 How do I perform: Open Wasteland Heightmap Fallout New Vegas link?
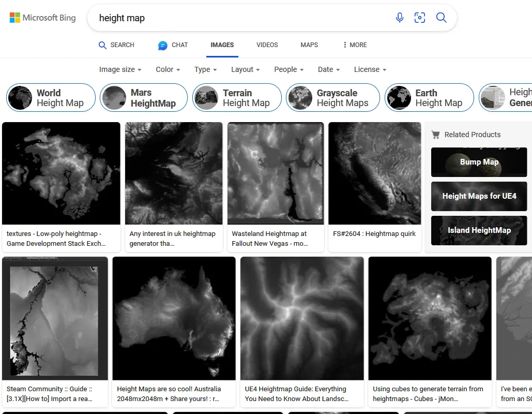(276, 239)
